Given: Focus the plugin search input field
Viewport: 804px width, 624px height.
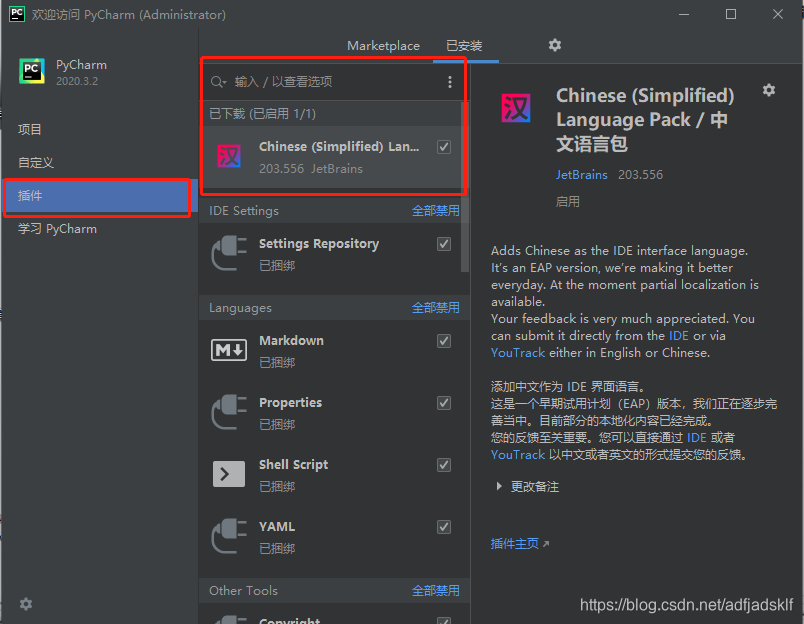Looking at the screenshot, I should point(336,82).
